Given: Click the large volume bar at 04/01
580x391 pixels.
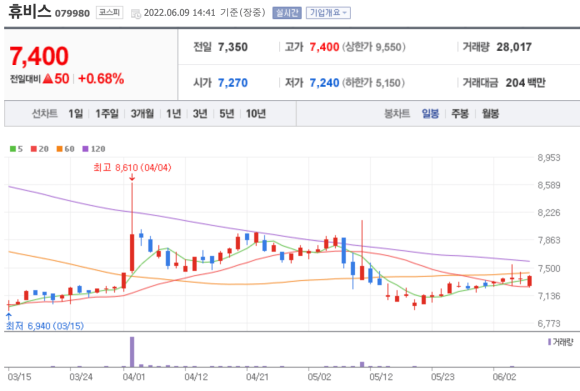Looking at the screenshot, I should point(132,352).
